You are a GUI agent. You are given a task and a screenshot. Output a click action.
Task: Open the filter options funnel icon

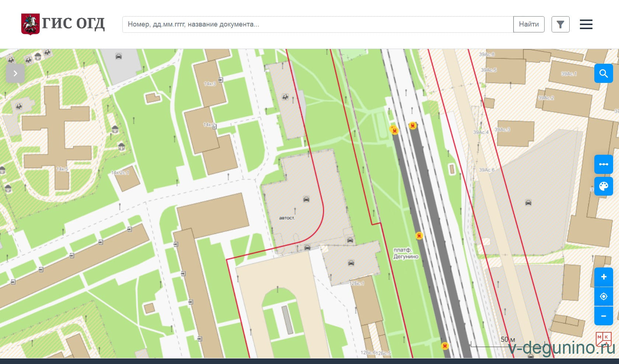560,24
